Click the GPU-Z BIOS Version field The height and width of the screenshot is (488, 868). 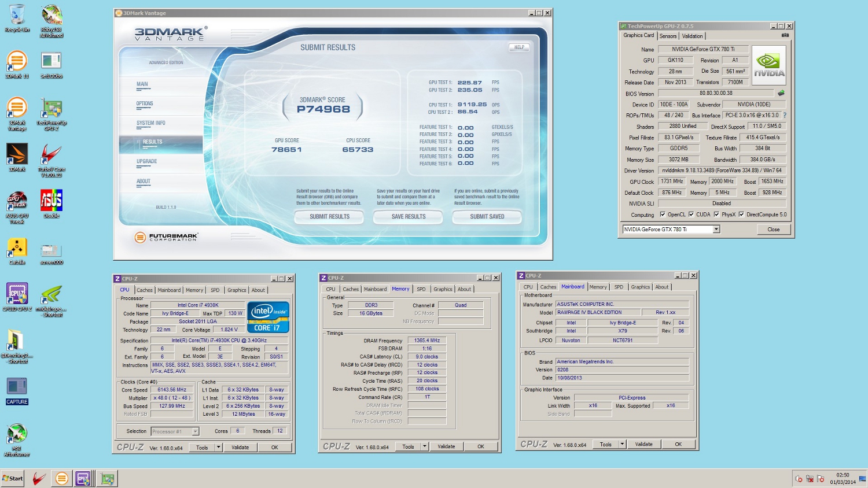coord(716,93)
